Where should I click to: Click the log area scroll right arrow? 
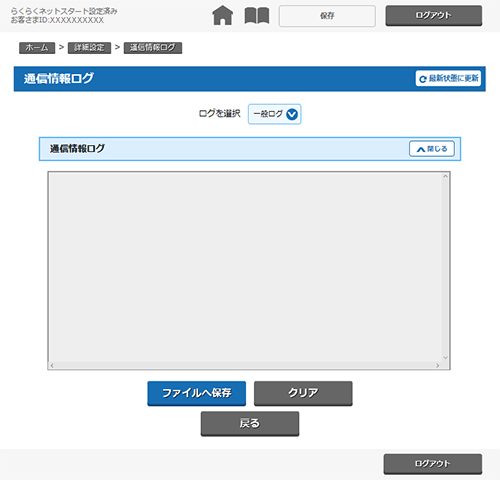(x=438, y=366)
